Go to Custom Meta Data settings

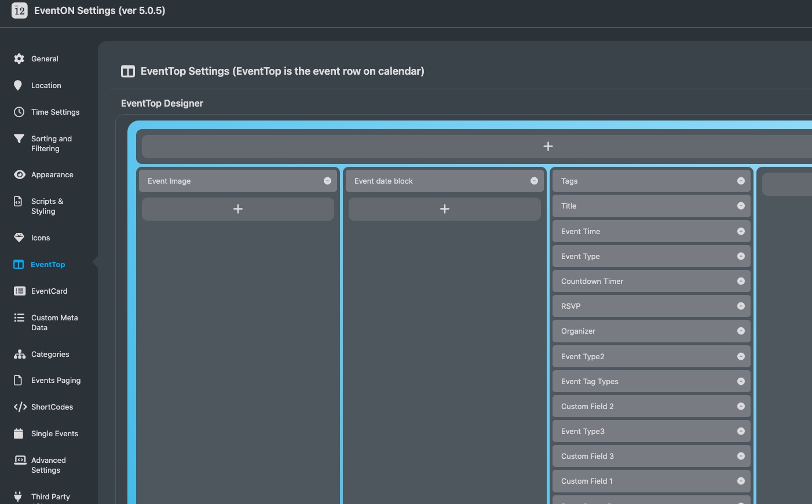[x=54, y=323]
